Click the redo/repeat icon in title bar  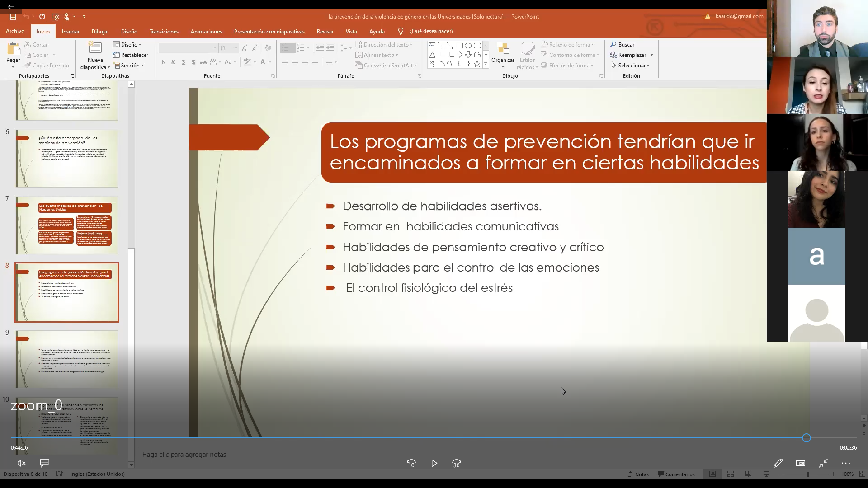42,17
